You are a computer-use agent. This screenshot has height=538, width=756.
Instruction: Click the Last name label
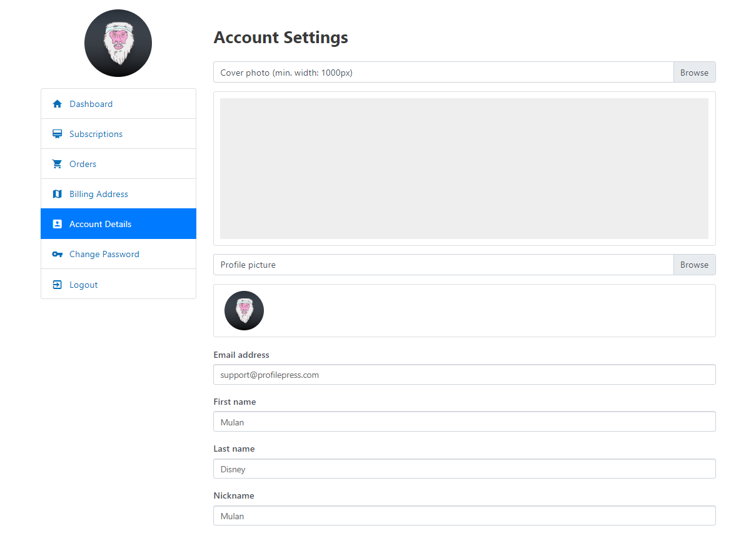pos(234,449)
